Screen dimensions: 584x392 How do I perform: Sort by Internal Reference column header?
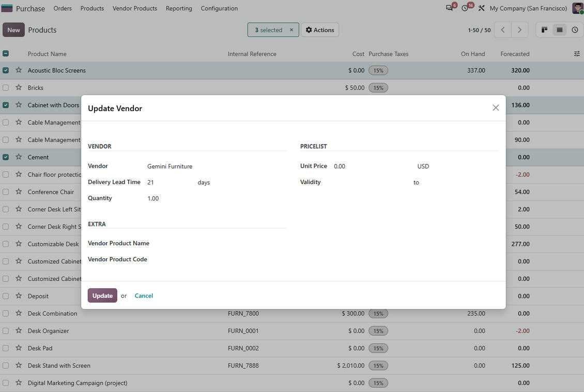coord(252,54)
